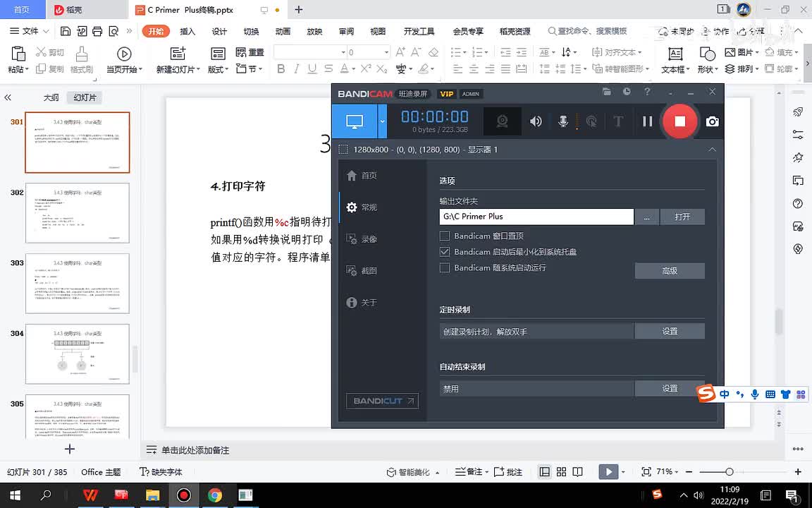Viewport: 812px width, 508px height.
Task: Open the 文件 menu dropdown
Action: point(30,31)
